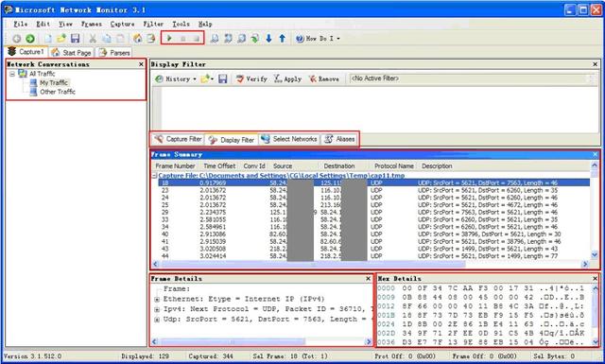Switch to the Capture Filter tab

coord(178,139)
